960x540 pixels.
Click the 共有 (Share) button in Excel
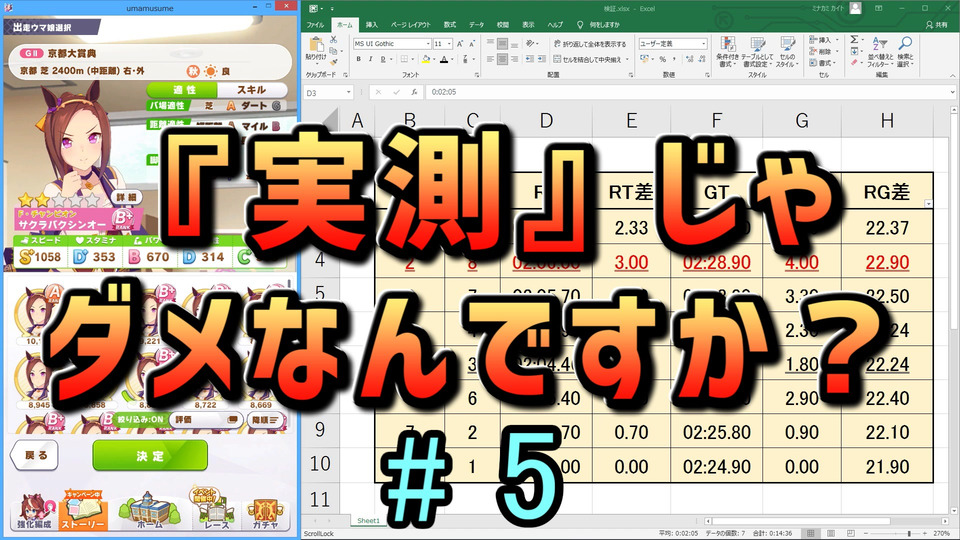(937, 25)
